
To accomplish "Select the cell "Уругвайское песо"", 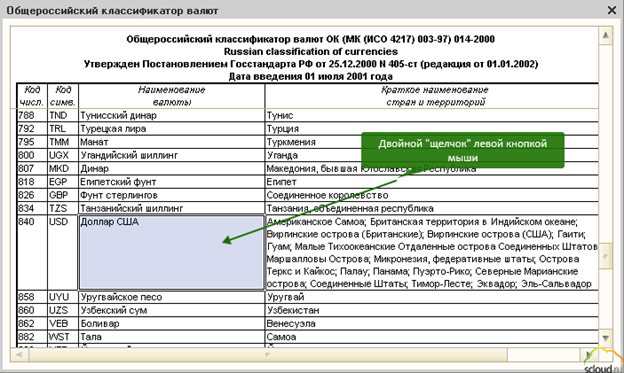I will tap(172, 297).
